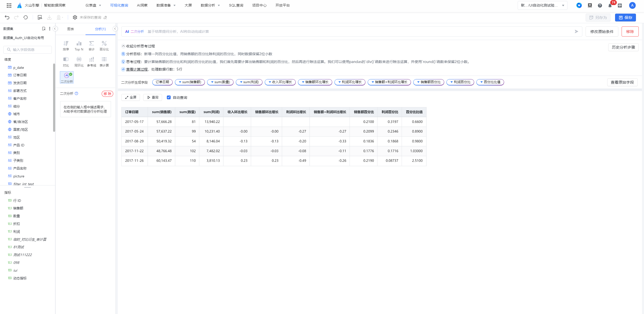
Task: Select the 同环比 analysis tool
Action: [79, 62]
